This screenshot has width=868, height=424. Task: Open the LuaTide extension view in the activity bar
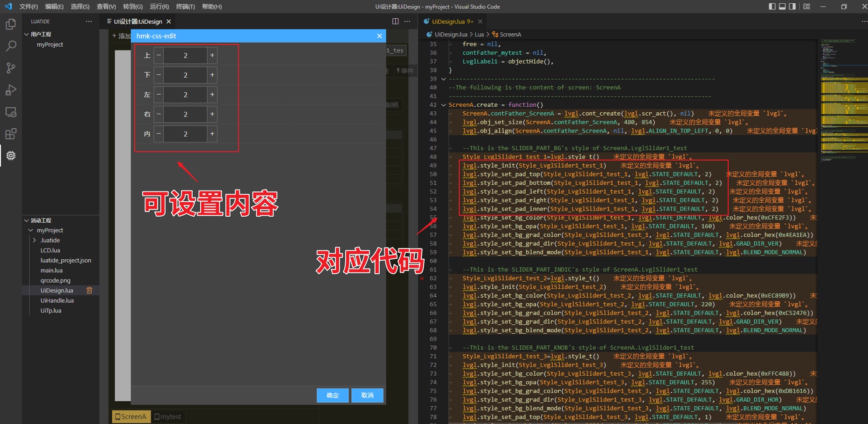pos(10,156)
